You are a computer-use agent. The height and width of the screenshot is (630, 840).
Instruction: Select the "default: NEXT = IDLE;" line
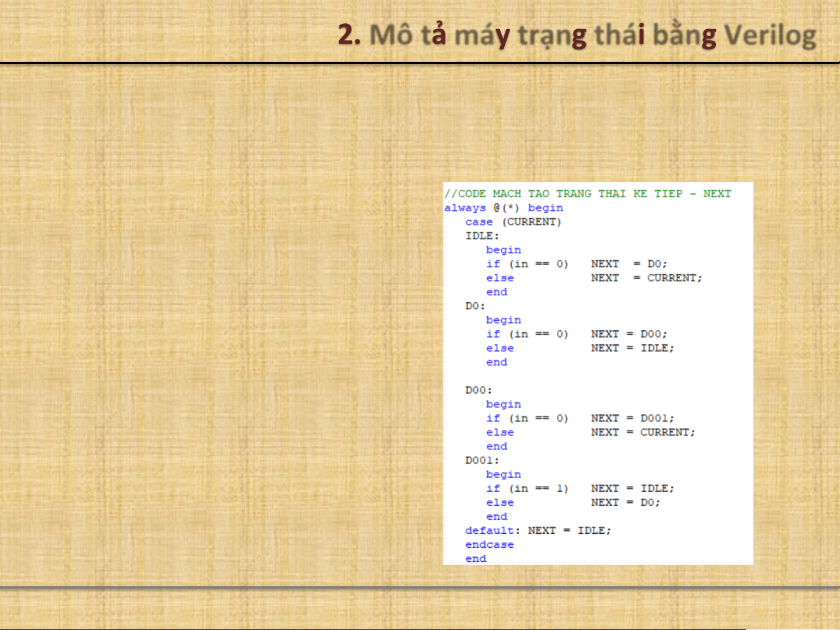[x=537, y=530]
